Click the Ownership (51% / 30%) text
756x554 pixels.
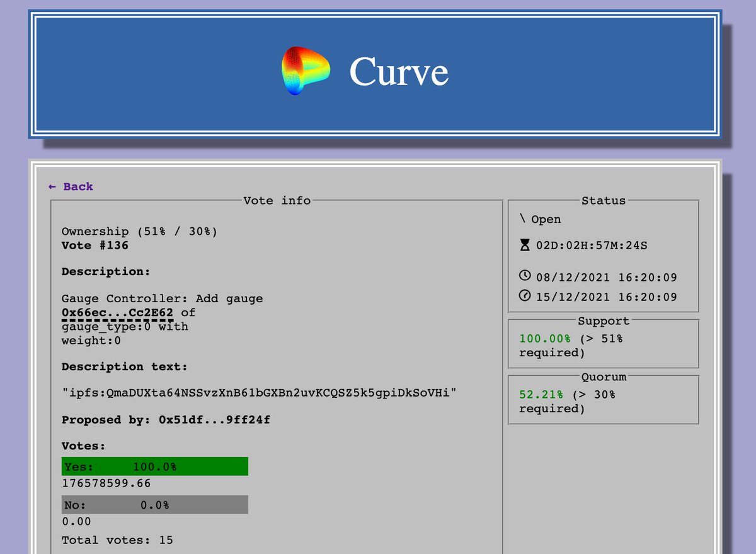click(139, 232)
